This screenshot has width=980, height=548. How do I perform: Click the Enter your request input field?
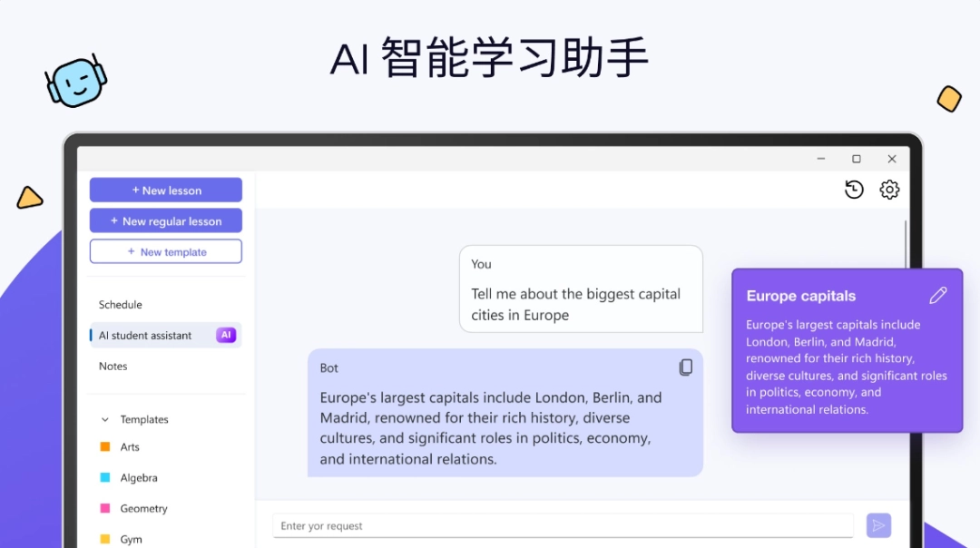click(563, 525)
